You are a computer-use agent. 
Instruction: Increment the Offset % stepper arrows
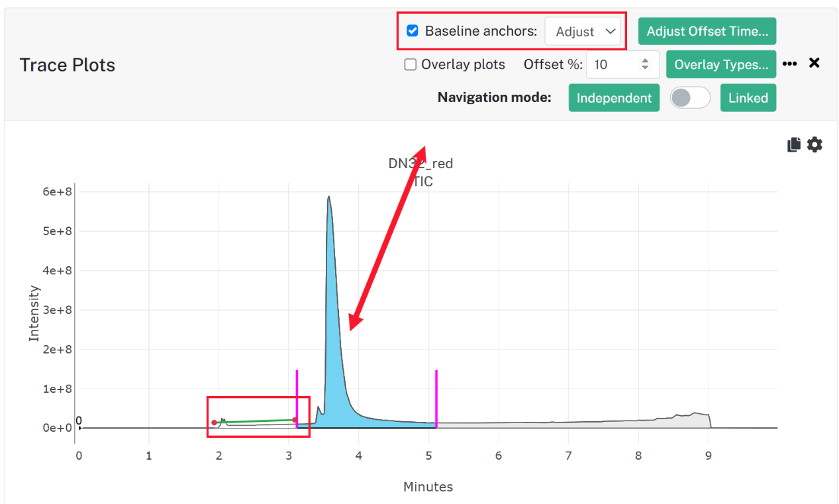point(645,61)
